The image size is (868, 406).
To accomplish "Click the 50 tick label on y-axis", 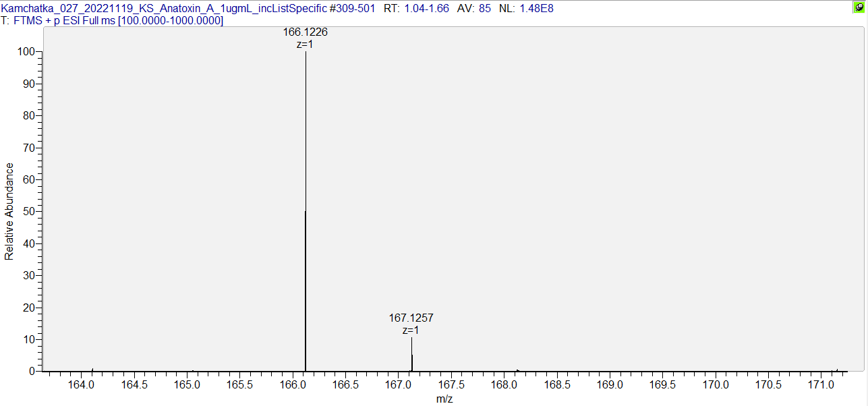I will click(29, 212).
